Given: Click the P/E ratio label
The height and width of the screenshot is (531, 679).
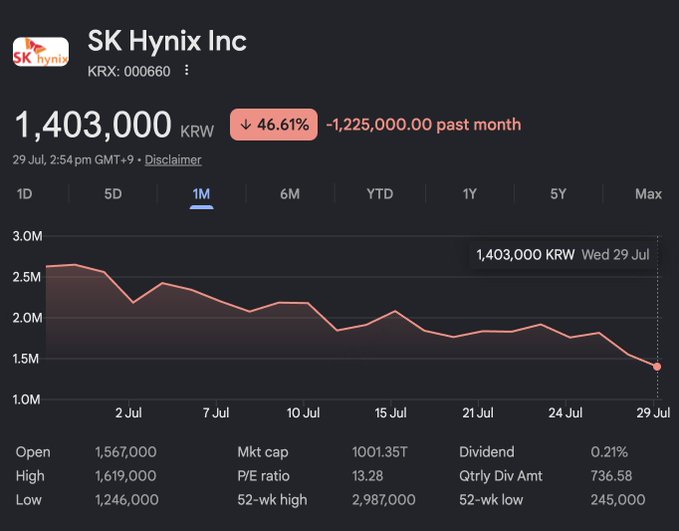Looking at the screenshot, I should pos(263,476).
